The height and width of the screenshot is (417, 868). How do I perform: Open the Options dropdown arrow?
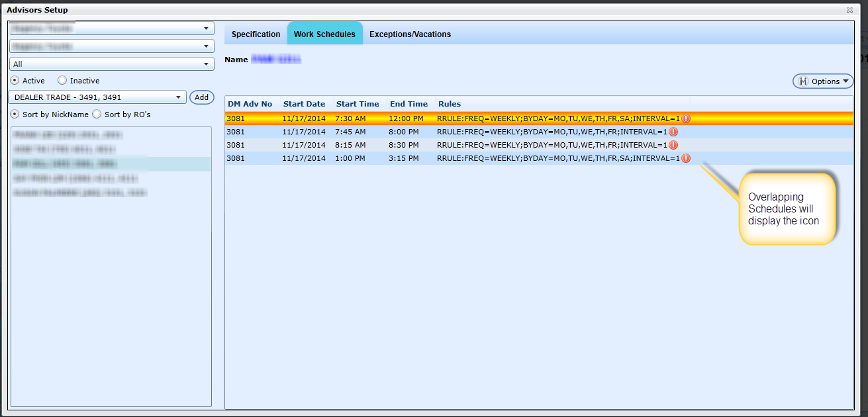click(x=845, y=81)
